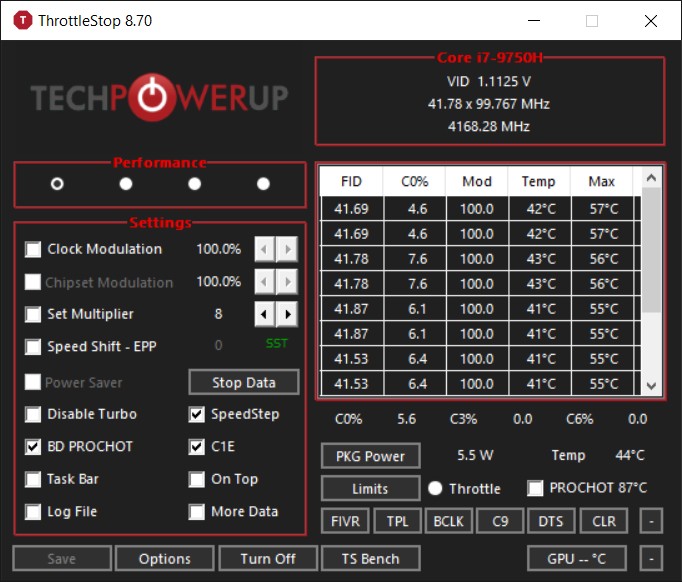The image size is (682, 582).
Task: Click the green SST label
Action: [277, 343]
